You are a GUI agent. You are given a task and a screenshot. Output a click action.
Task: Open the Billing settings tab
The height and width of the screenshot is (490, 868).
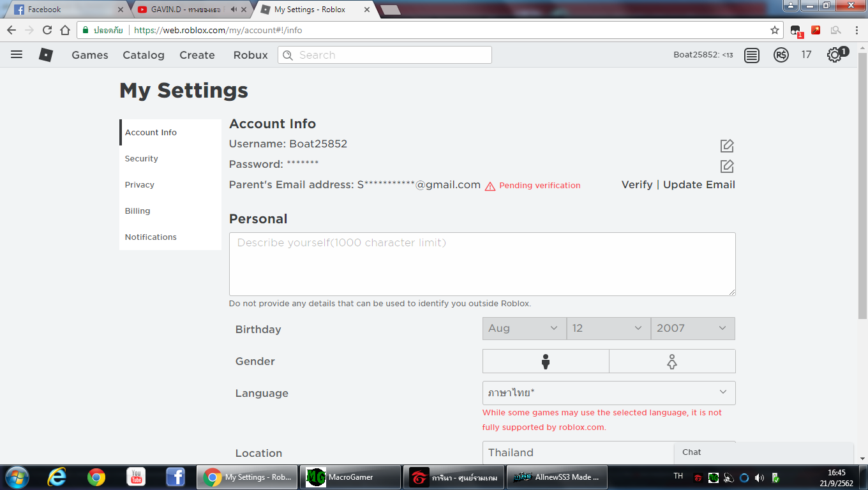[170, 211]
